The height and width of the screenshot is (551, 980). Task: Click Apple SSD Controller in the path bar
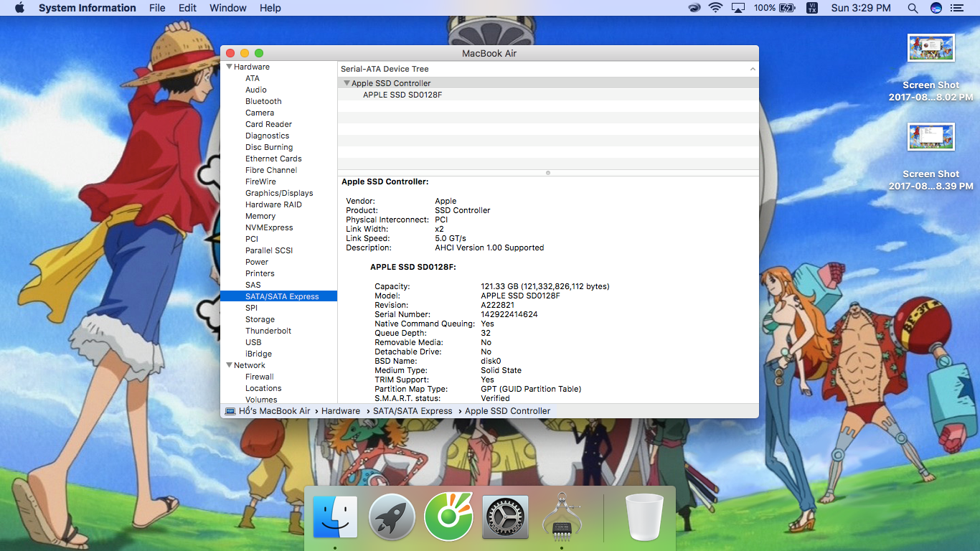click(x=508, y=411)
